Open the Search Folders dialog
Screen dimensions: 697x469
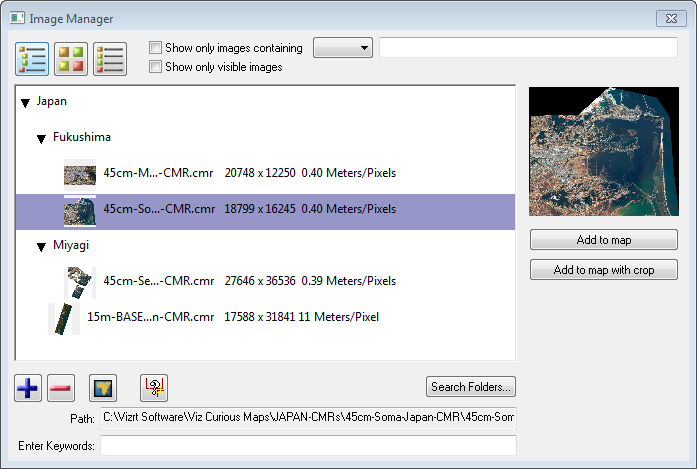(x=471, y=387)
